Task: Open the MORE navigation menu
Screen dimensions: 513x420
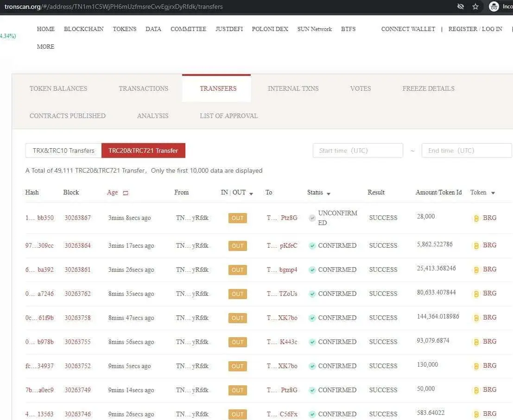Action: [45, 46]
